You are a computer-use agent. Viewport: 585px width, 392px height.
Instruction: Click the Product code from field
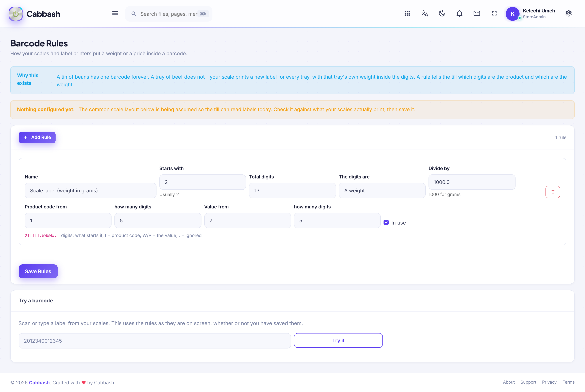click(68, 220)
